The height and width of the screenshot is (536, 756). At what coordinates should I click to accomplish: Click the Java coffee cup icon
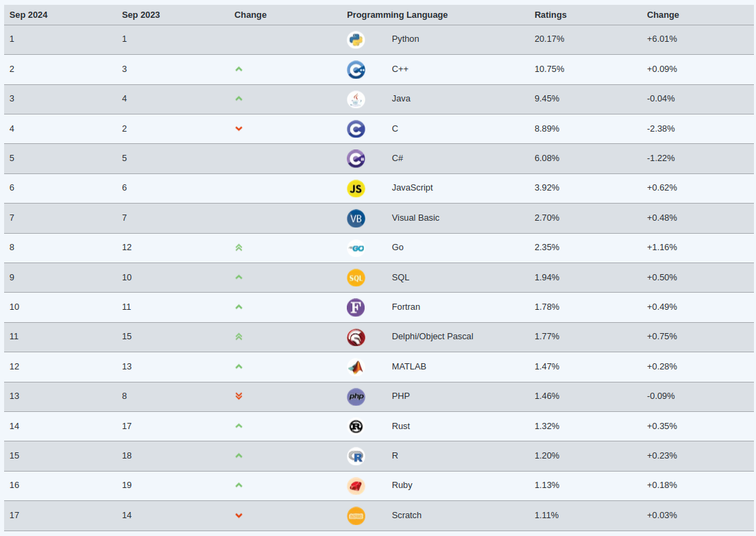(356, 99)
